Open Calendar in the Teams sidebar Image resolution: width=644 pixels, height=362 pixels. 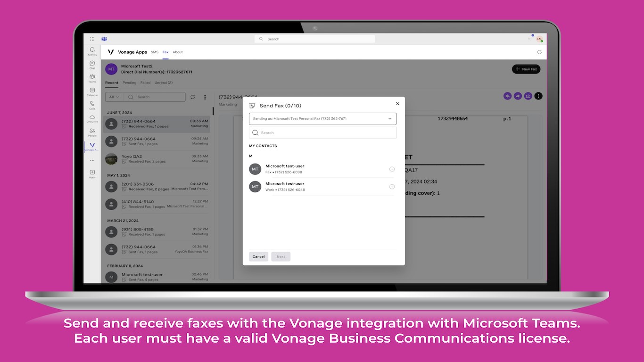[92, 91]
